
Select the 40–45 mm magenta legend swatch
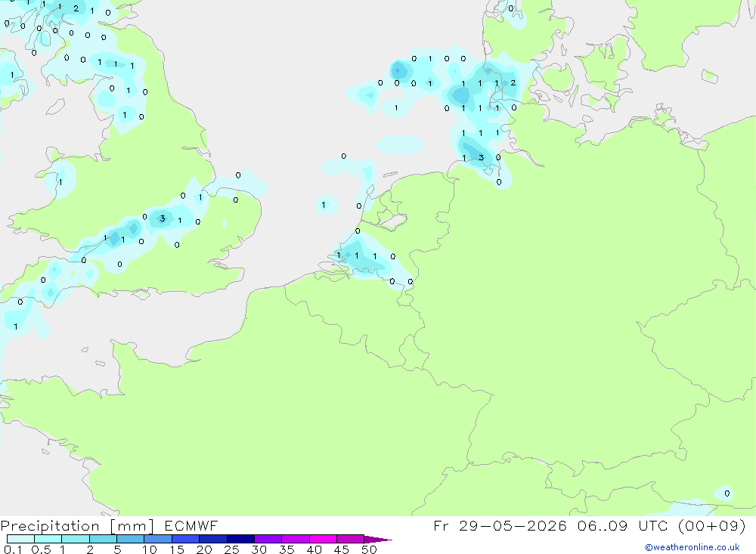click(323, 539)
